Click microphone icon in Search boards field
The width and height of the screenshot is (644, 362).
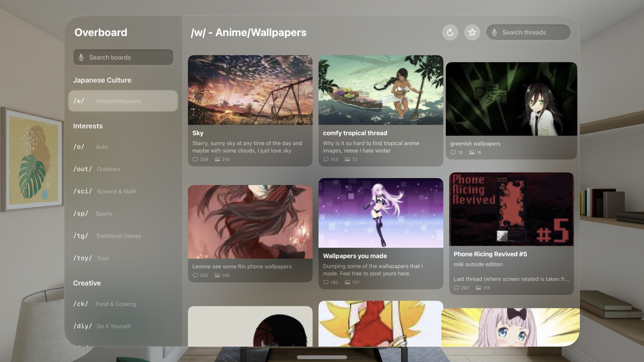click(81, 58)
